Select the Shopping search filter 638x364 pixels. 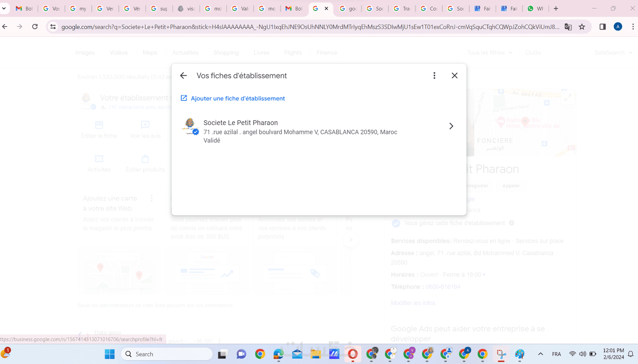click(x=226, y=53)
